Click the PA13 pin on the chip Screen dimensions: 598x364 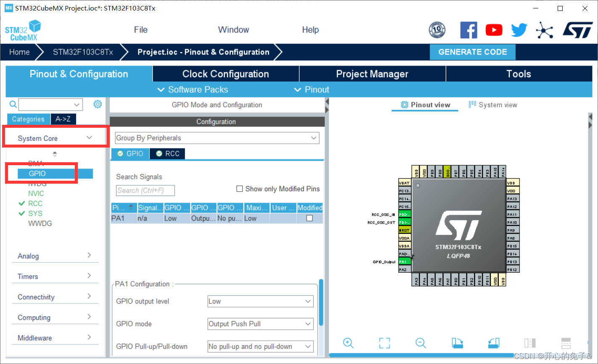[513, 199]
